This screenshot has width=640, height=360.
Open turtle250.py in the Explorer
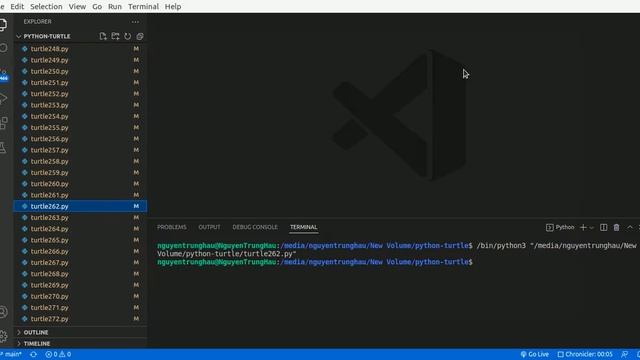coord(81,71)
